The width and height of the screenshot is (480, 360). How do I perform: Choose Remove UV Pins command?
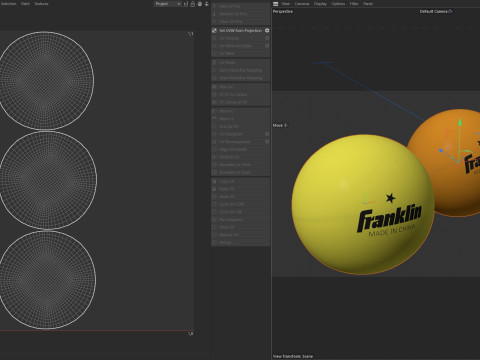[x=241, y=14]
